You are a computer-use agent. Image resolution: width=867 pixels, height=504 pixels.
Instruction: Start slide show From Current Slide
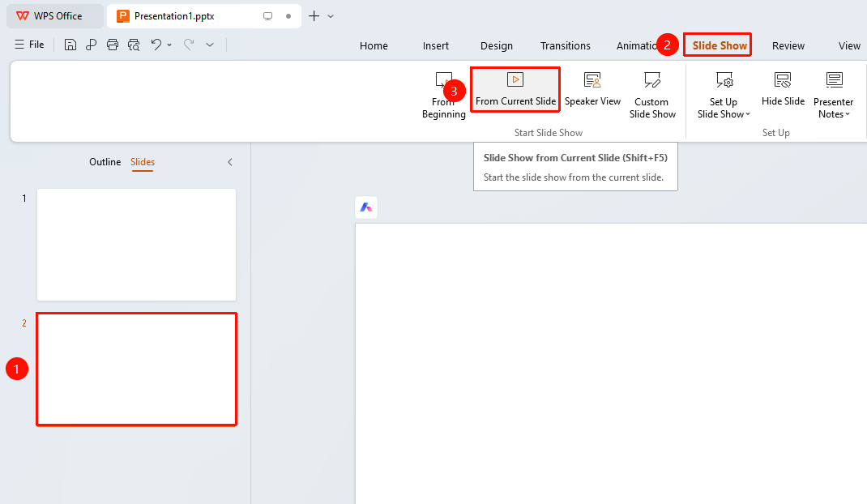515,90
